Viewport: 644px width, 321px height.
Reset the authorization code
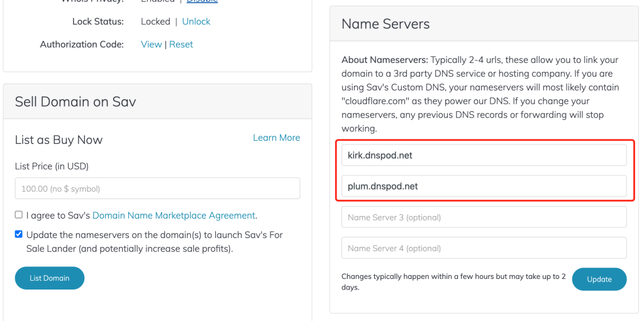[181, 45]
